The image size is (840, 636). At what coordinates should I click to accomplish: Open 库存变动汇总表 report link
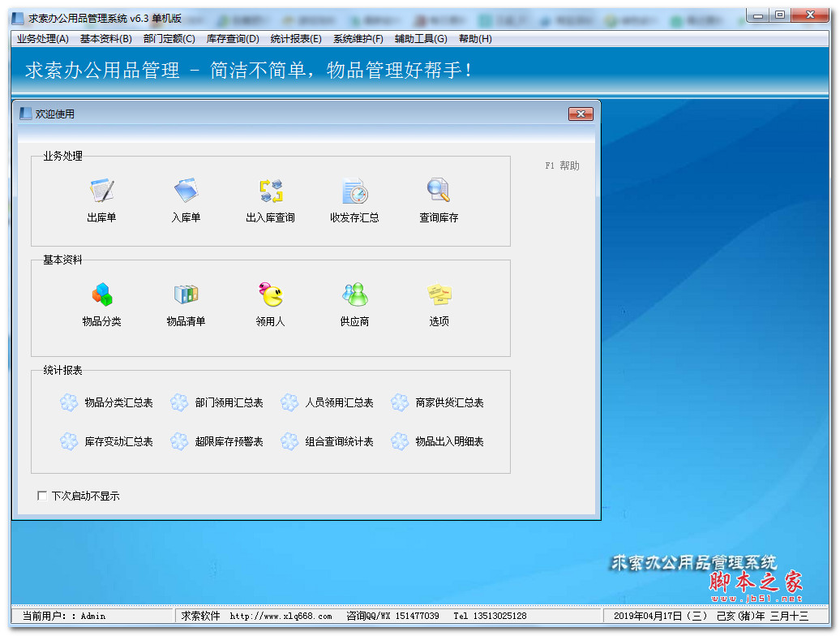click(119, 441)
